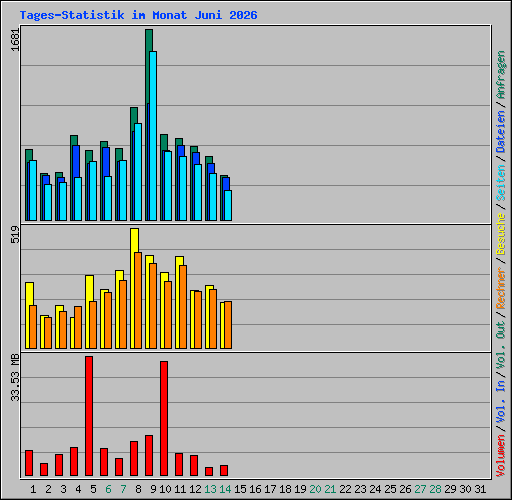Viewport: 512px width, 500px height.
Task: Click the blue 'Dateien' legend label
Action: (x=501, y=132)
